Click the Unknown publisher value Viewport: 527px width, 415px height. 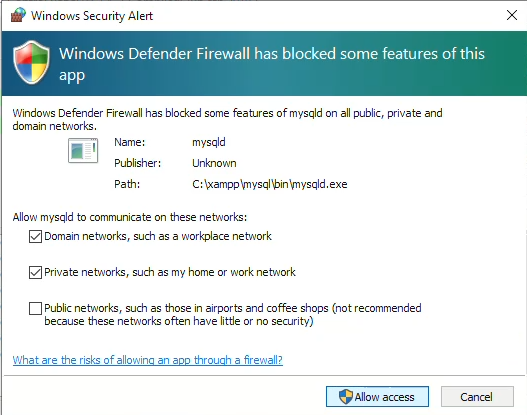tap(214, 163)
